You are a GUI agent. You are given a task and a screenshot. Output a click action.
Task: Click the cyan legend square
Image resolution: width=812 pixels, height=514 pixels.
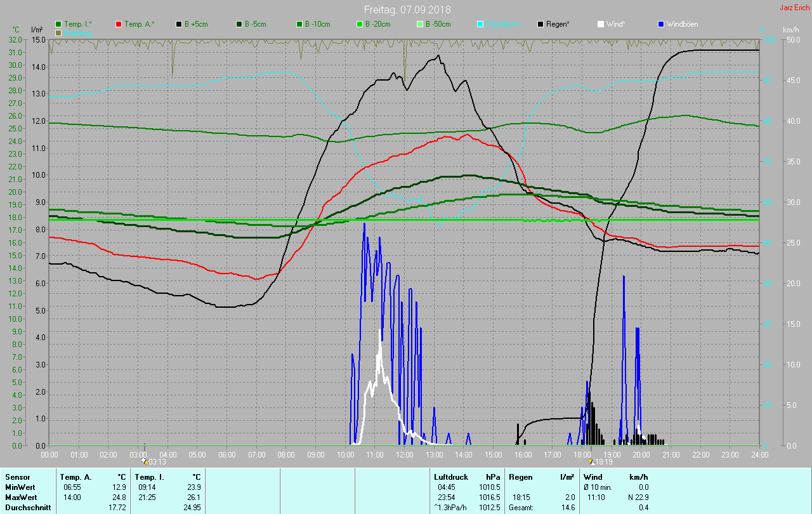click(480, 24)
